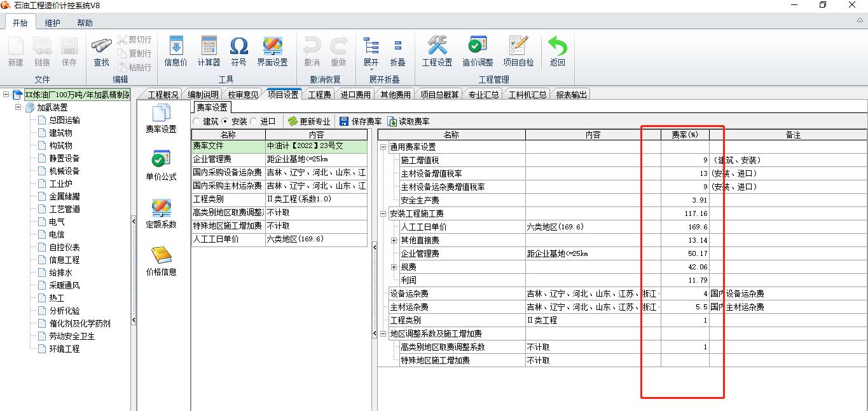Open the 维护 ribbon tab

click(52, 23)
